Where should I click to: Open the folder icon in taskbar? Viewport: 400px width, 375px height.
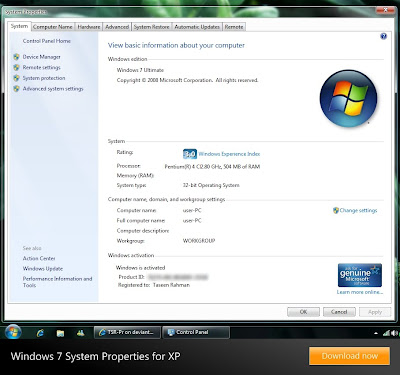tap(60, 333)
